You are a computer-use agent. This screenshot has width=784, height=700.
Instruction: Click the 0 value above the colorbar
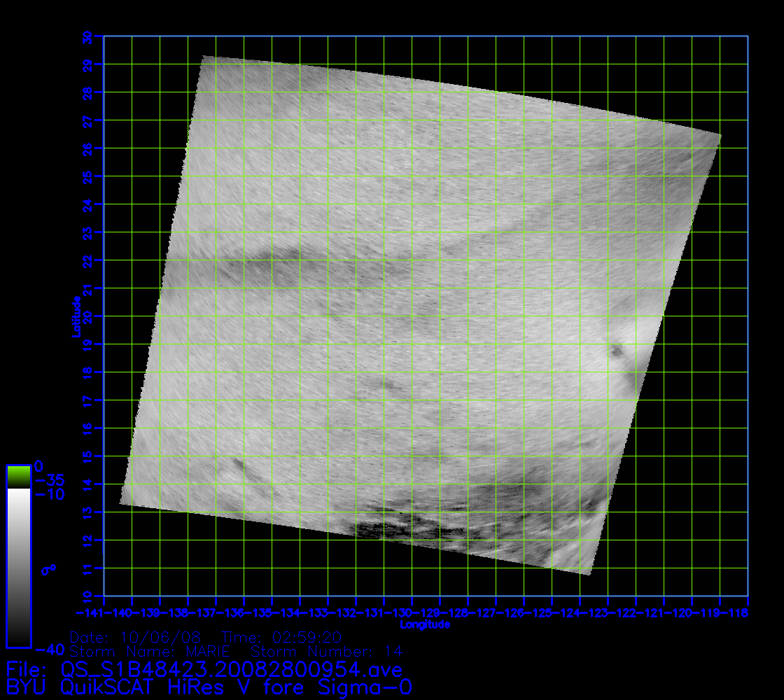(x=39, y=465)
